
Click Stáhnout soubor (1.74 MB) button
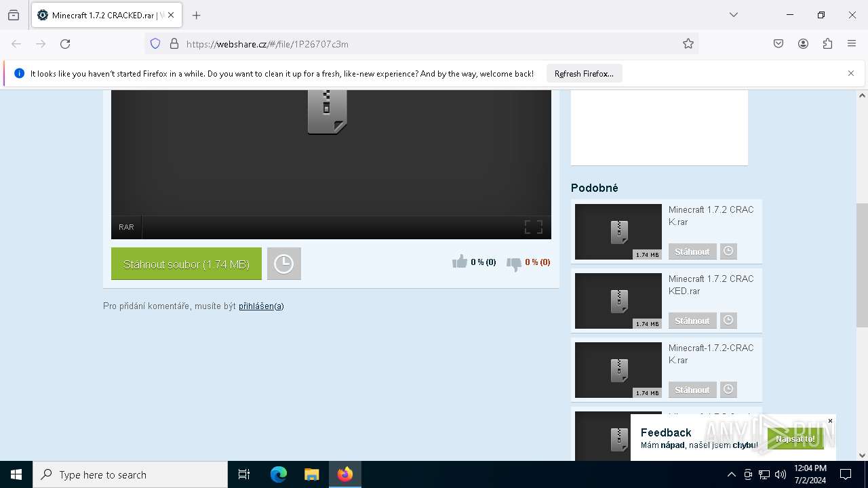click(x=186, y=264)
